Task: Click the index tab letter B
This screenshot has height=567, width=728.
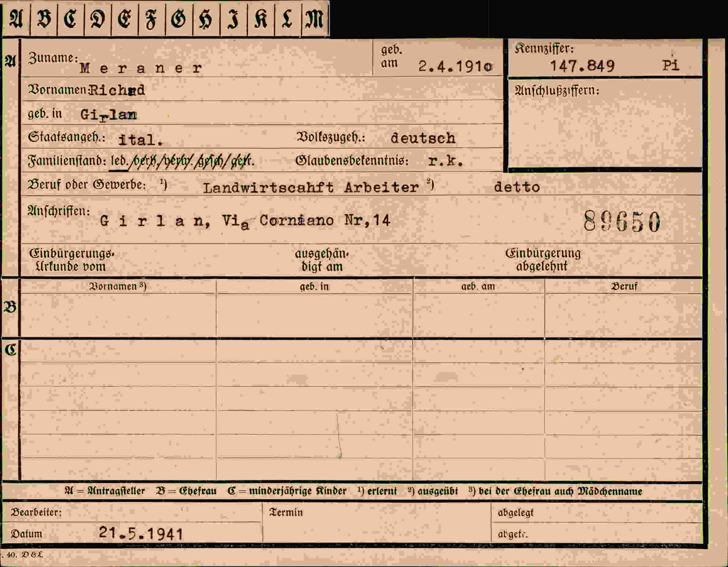Action: [44, 19]
